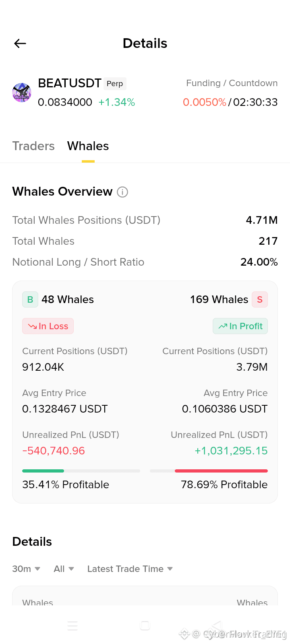The height and width of the screenshot is (644, 290).
Task: Tap the green B buy badge
Action: pos(30,299)
